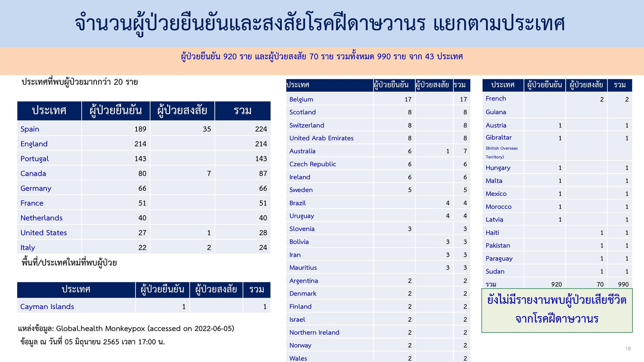Click the 'Northern Ireland' country name

314,332
